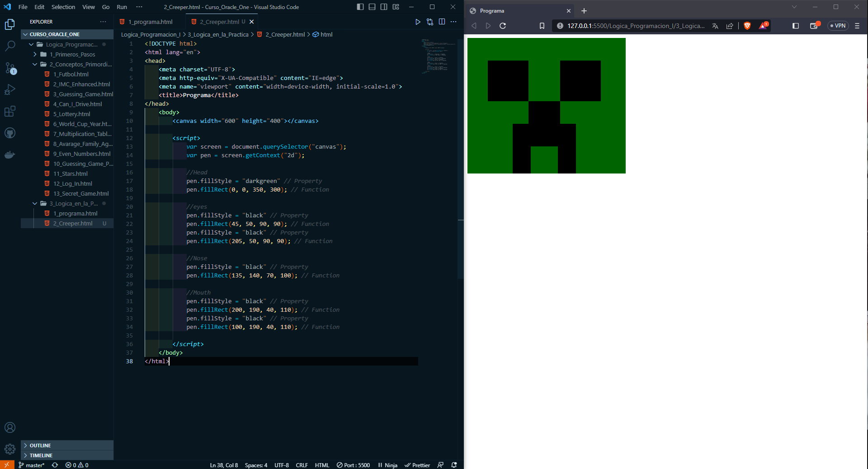
Task: Bookmark this page in the browser
Action: click(x=542, y=26)
